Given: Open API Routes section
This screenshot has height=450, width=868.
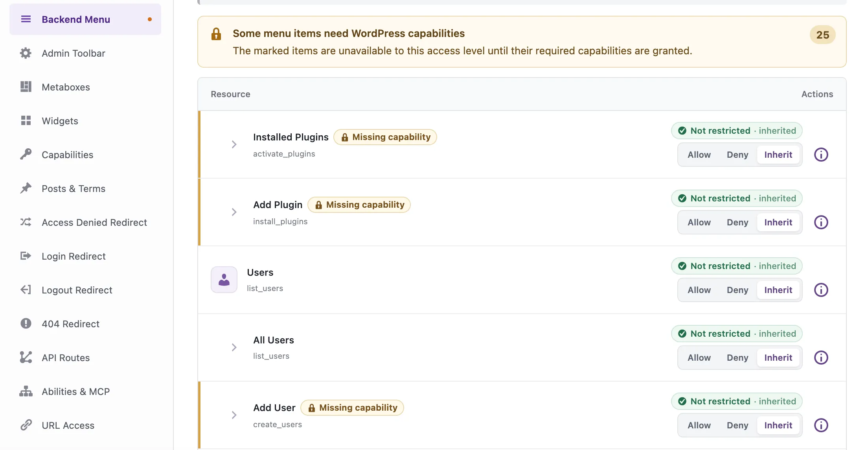Looking at the screenshot, I should pyautogui.click(x=85, y=358).
